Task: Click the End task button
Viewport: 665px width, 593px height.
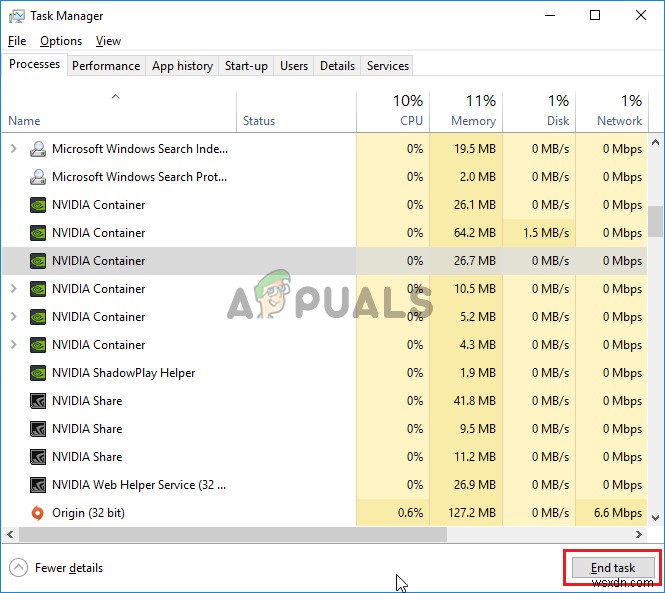Action: point(613,568)
